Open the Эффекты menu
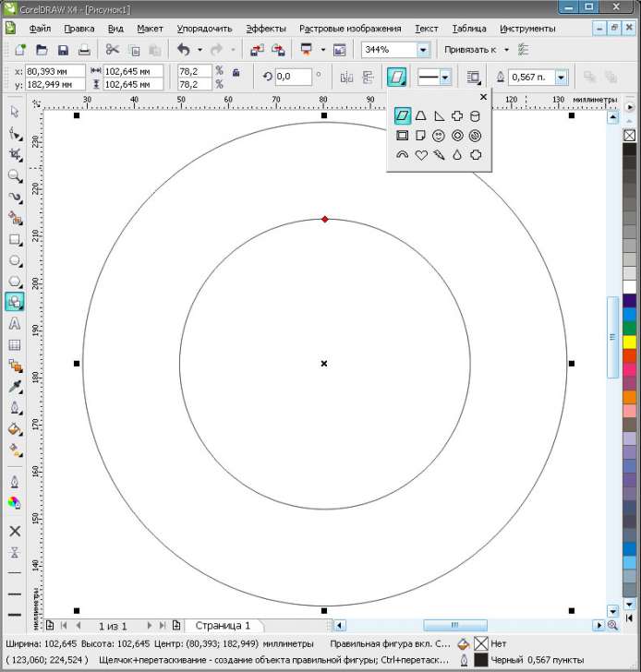The width and height of the screenshot is (641, 672). [266, 29]
